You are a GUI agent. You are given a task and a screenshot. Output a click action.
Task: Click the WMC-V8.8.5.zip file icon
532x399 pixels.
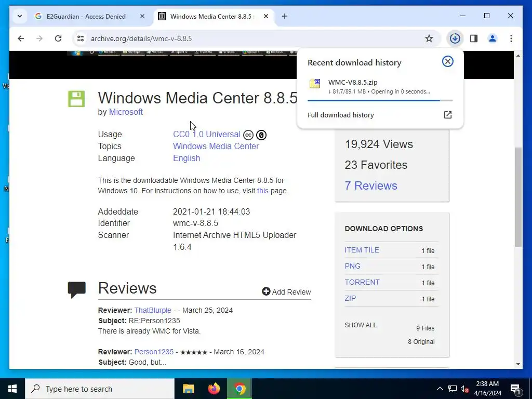[315, 84]
